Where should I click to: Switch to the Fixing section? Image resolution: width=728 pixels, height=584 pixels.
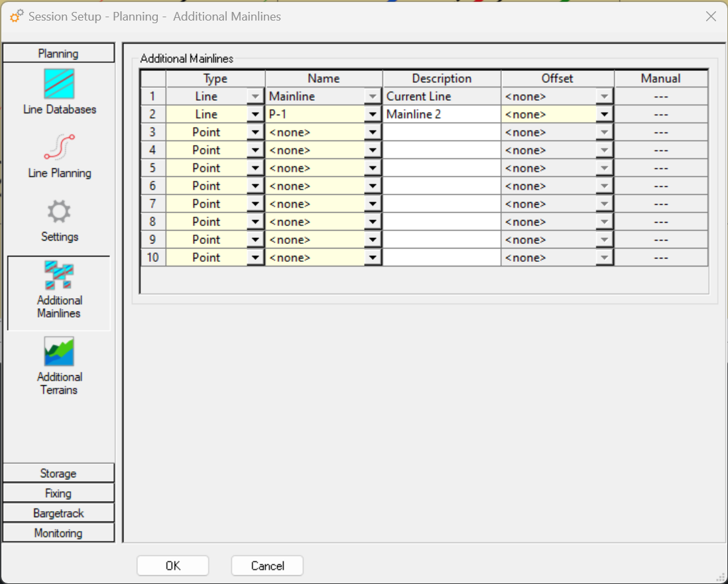(58, 493)
